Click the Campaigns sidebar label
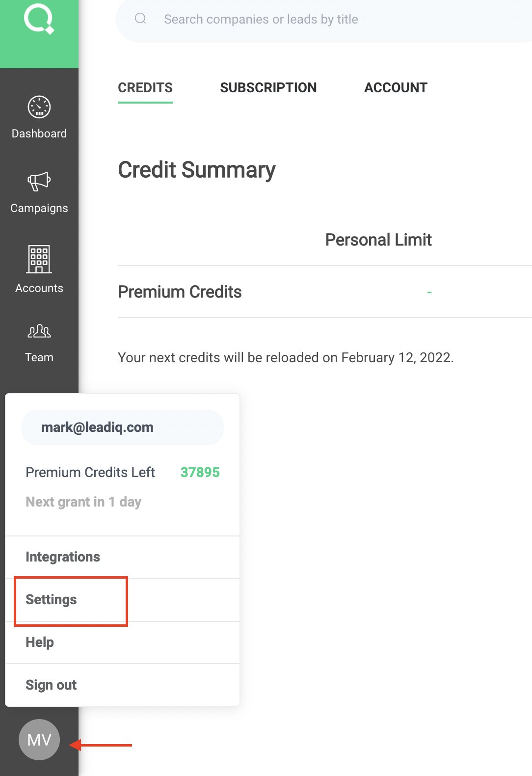This screenshot has height=776, width=532. pos(39,208)
